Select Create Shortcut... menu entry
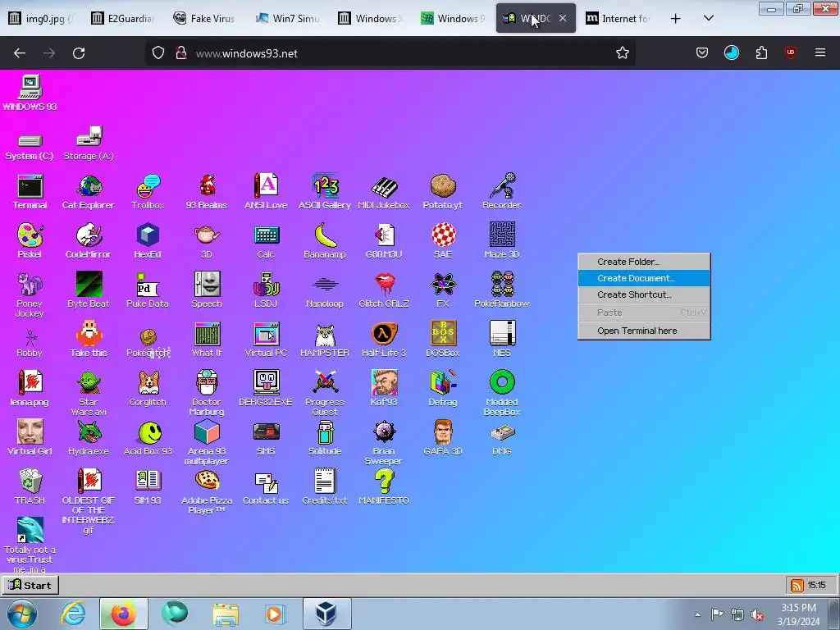 644,294
